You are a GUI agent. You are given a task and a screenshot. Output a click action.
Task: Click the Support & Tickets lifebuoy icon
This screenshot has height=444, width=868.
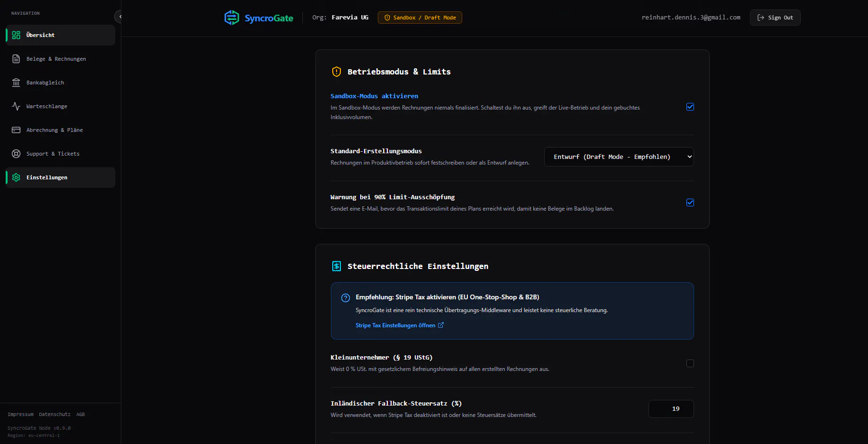click(16, 154)
